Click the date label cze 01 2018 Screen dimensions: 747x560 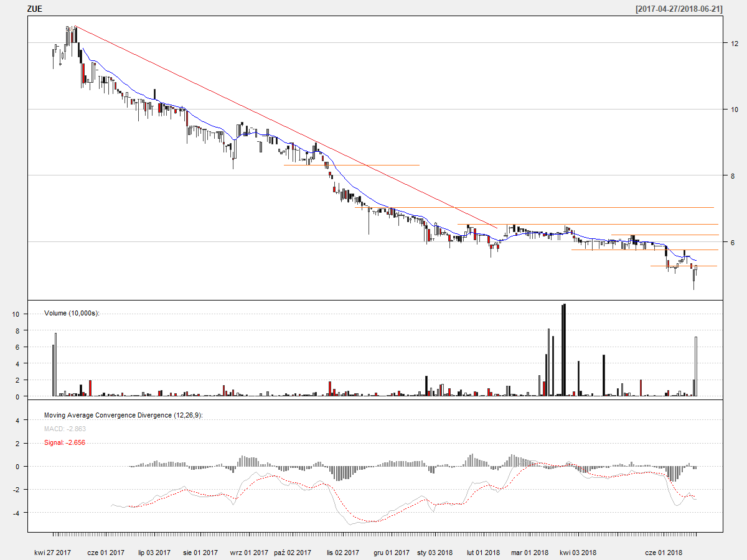click(x=664, y=553)
